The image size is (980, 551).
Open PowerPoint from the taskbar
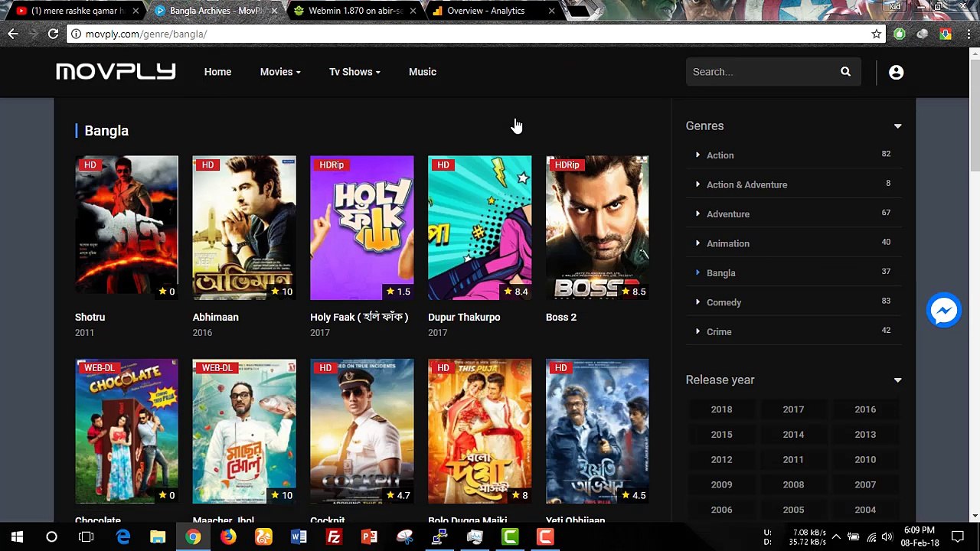[369, 536]
